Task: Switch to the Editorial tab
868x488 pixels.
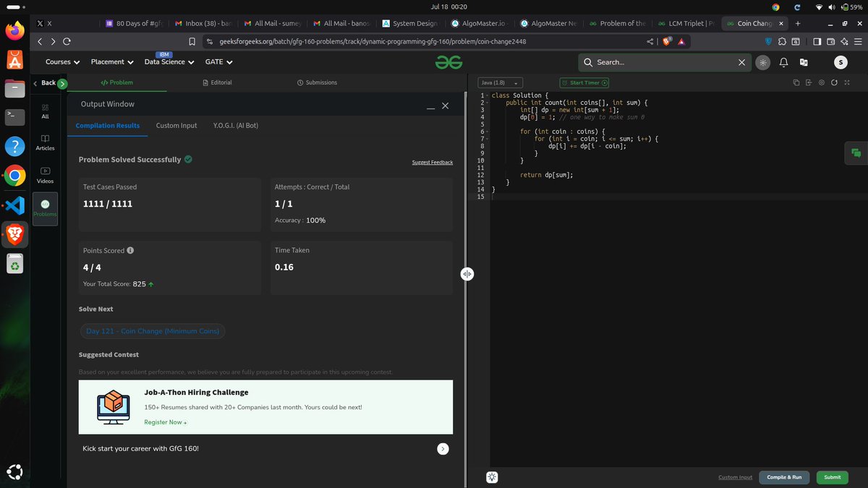Action: [217, 82]
